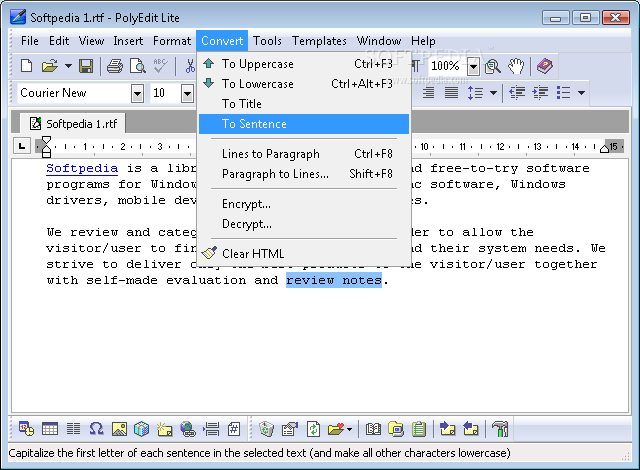Save the file with the floppy disk icon

[86, 66]
